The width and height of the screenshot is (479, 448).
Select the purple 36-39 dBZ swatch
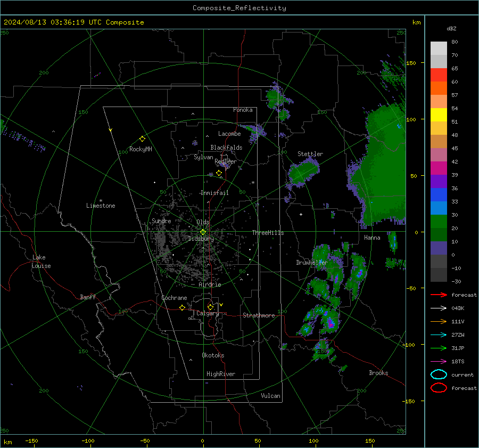[439, 182]
